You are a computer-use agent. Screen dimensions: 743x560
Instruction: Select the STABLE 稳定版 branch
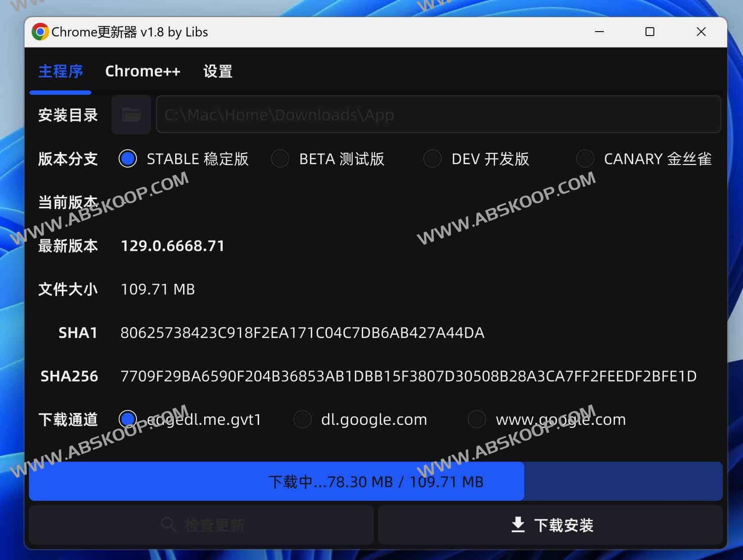coord(128,159)
